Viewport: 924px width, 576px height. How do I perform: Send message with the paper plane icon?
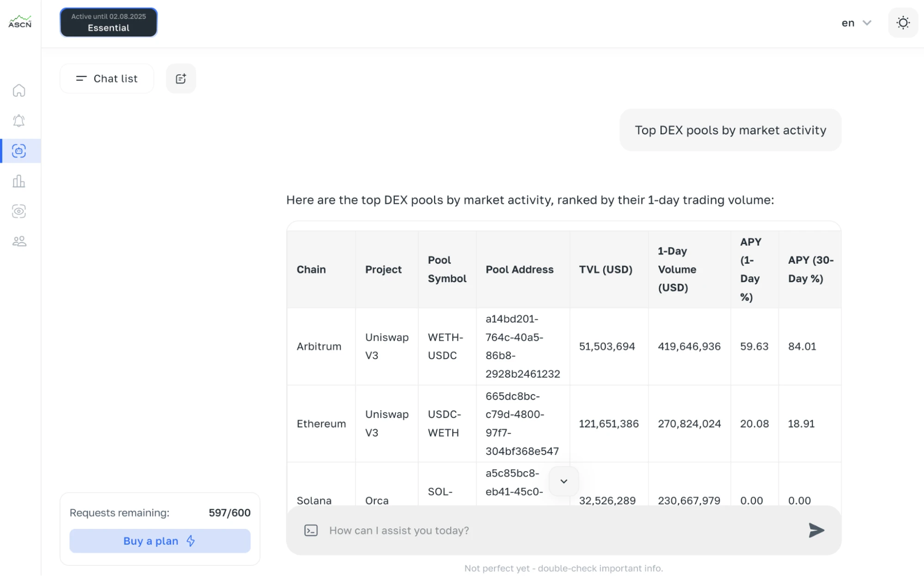coord(816,530)
